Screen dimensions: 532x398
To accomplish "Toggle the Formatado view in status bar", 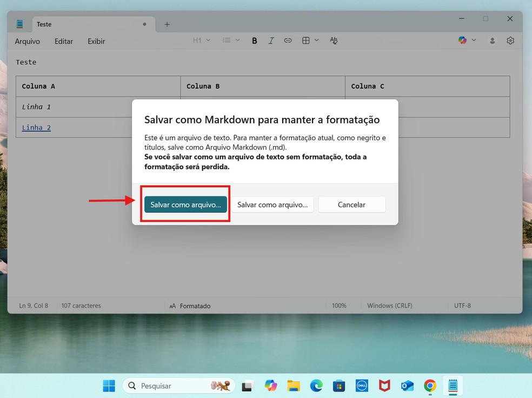I will point(190,306).
